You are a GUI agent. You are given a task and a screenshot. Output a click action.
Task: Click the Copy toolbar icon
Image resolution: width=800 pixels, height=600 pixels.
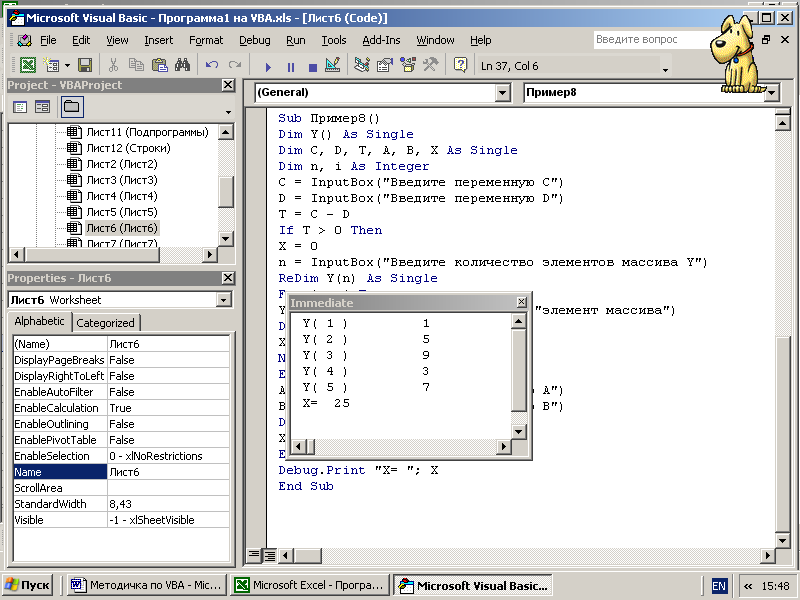tap(136, 65)
